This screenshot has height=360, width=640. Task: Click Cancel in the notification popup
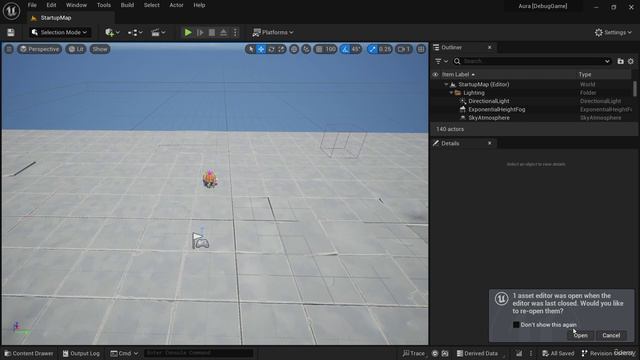pyautogui.click(x=611, y=335)
